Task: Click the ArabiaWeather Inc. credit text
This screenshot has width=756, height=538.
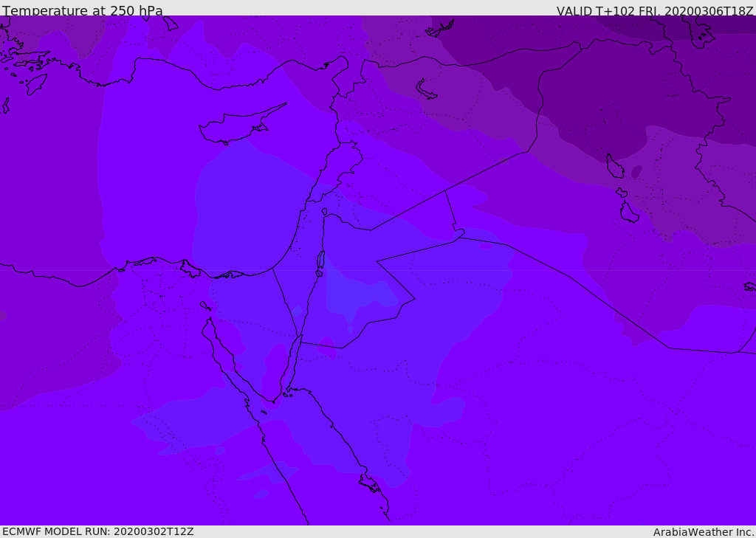Action: click(704, 532)
